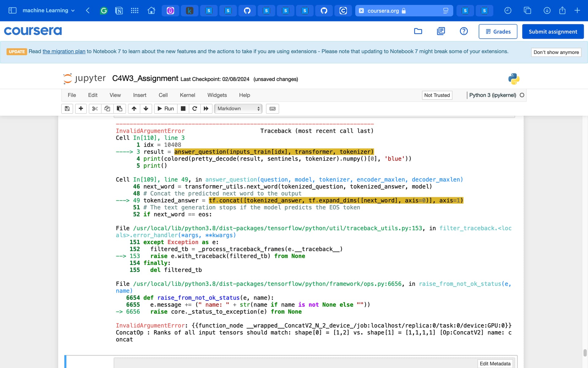
Task: Click Submit assignment button
Action: click(x=553, y=32)
